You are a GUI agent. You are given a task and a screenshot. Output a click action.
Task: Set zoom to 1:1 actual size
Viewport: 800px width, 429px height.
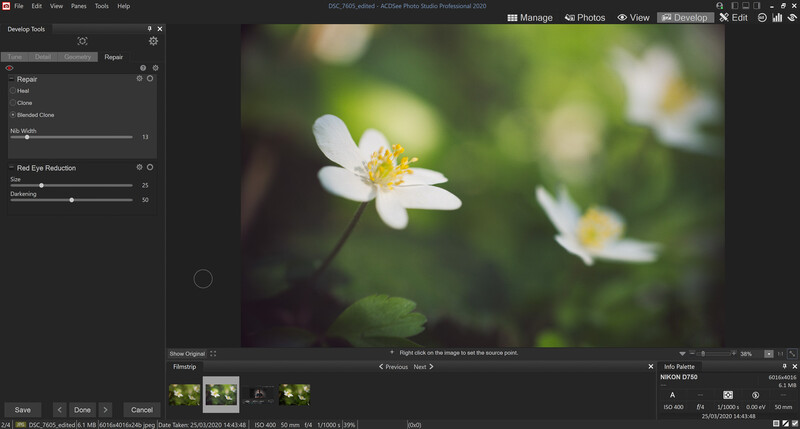[780, 354]
